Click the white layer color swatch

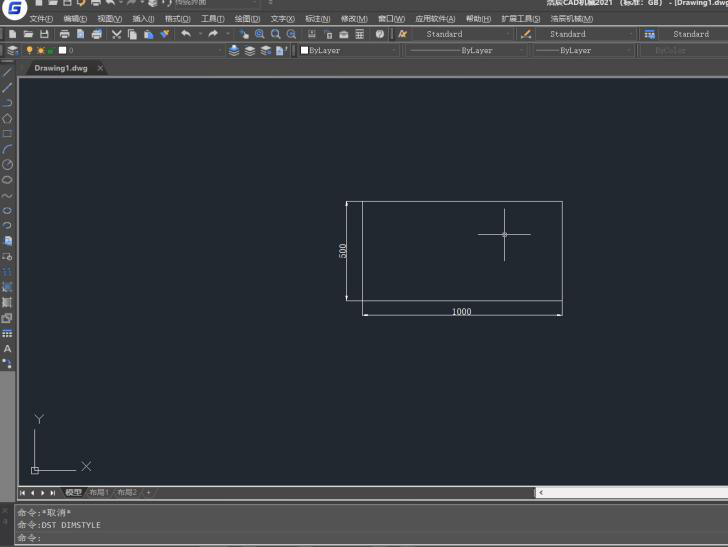click(x=63, y=50)
